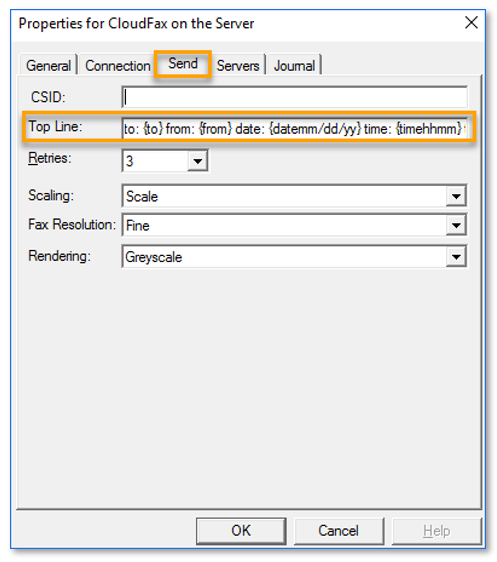Switch to the General tab
The height and width of the screenshot is (562, 497).
pos(48,66)
